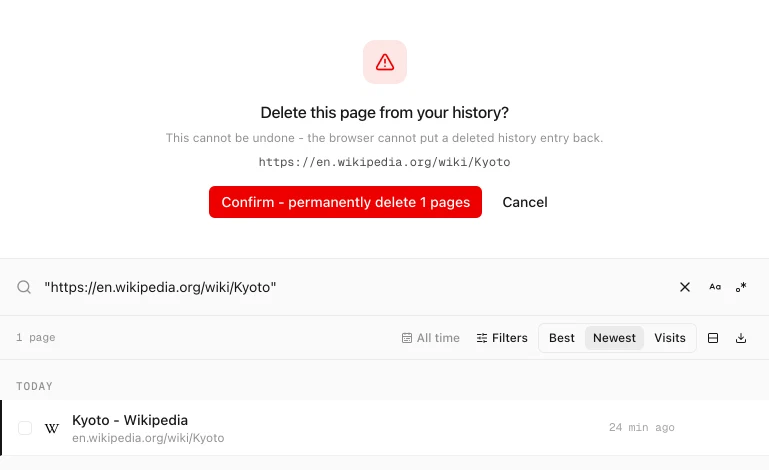Click the calendar icon beside All time

pyautogui.click(x=407, y=338)
